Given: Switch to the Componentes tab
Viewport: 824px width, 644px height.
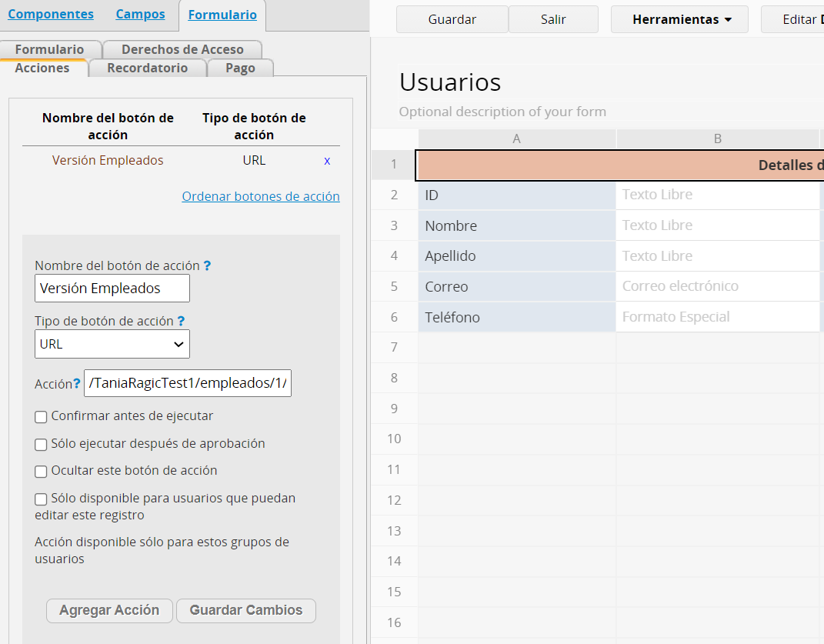Looking at the screenshot, I should coord(51,14).
